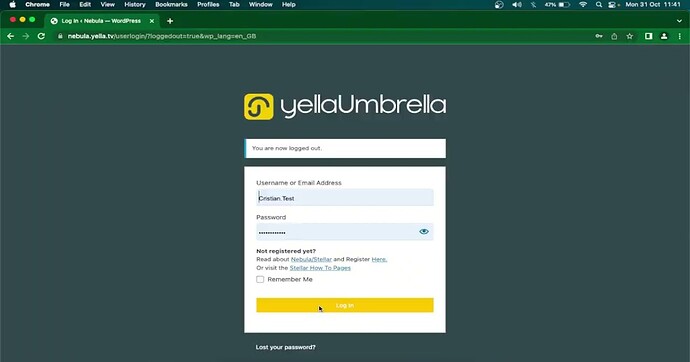
Task: Open the Chrome profile avatar icon
Action: (x=664, y=36)
